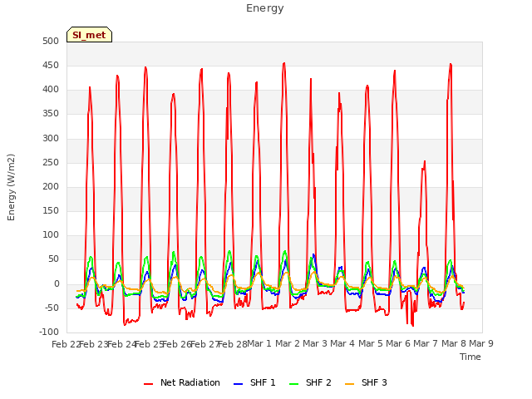Click the Energy chart title
This screenshot has width=532, height=399.
(264, 8)
